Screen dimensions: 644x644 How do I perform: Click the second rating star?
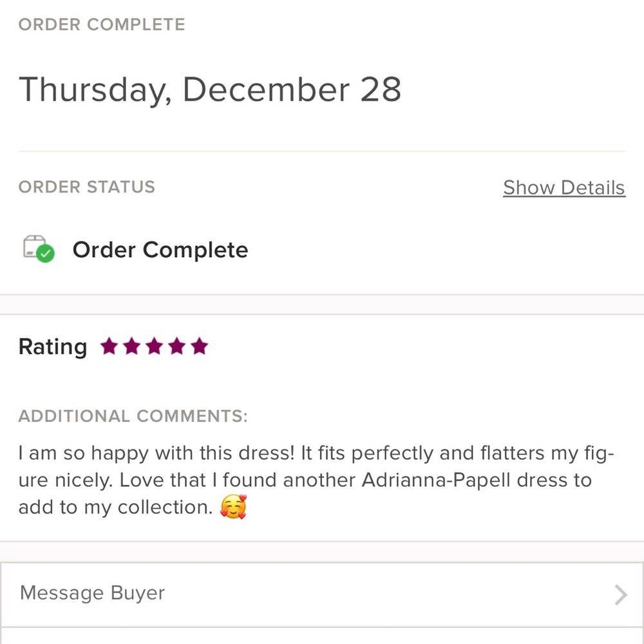point(132,347)
